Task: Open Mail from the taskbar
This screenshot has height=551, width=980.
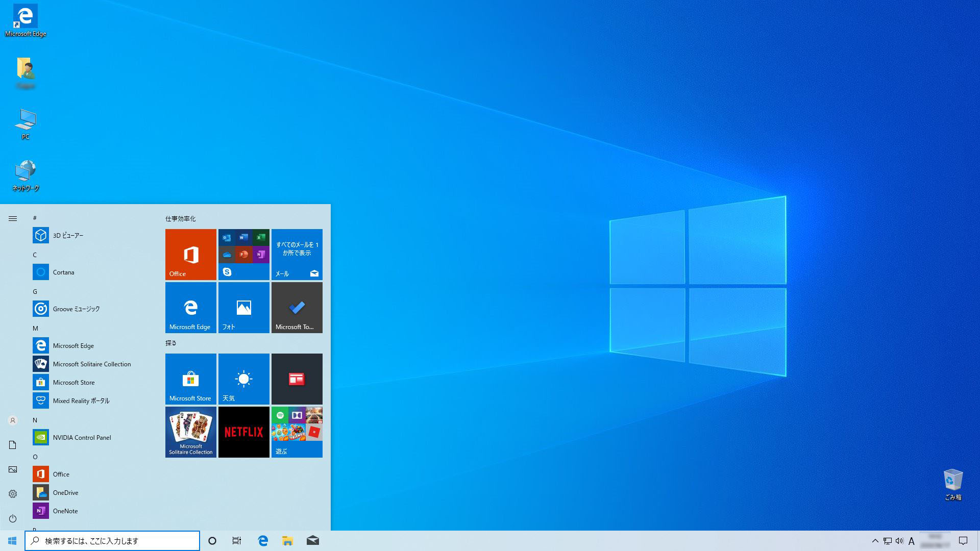Action: pyautogui.click(x=312, y=541)
